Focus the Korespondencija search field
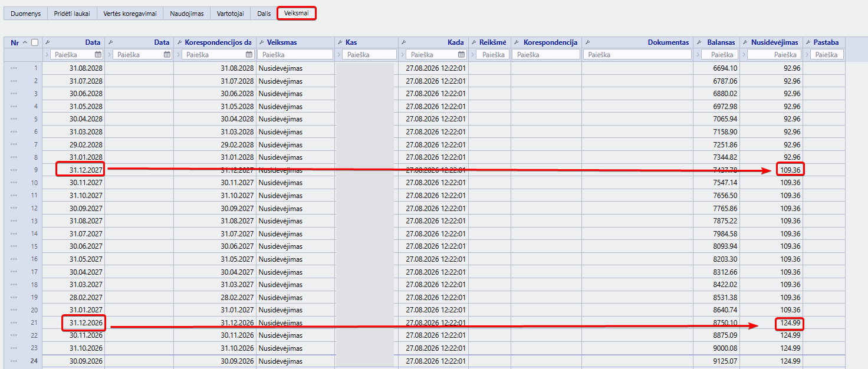Image resolution: width=868 pixels, height=369 pixels. [x=546, y=54]
